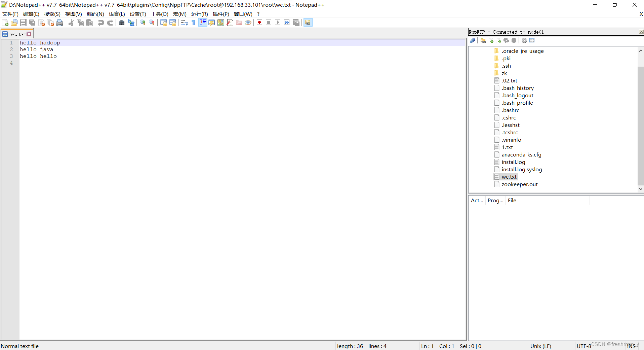The width and height of the screenshot is (644, 350).
Task: Toggle the document Monitoring eye icon
Action: click(248, 22)
